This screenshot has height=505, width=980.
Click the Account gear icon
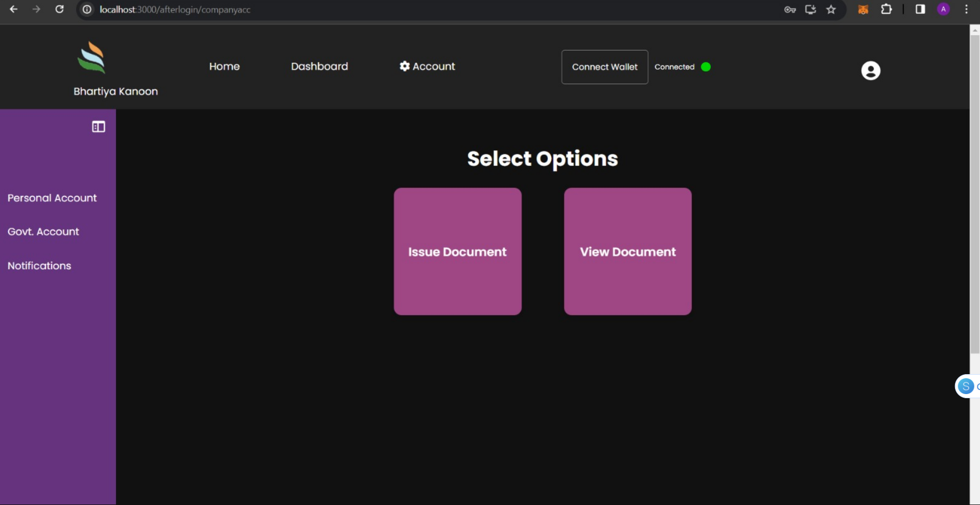click(x=405, y=66)
